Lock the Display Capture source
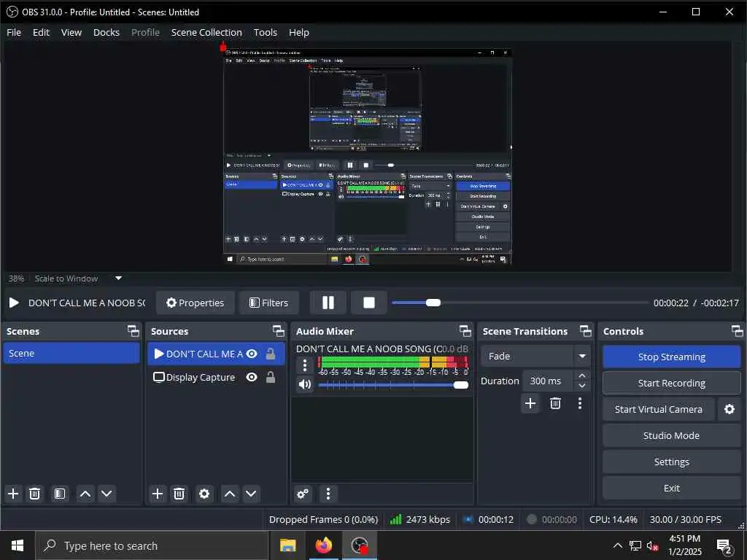Screen dimensions: 747x560 271,377
